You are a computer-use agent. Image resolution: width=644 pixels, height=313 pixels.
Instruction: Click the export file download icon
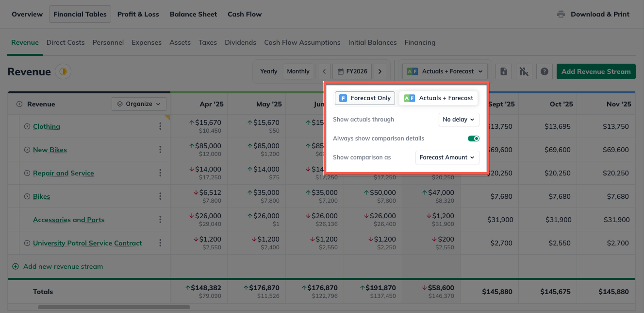tap(504, 71)
